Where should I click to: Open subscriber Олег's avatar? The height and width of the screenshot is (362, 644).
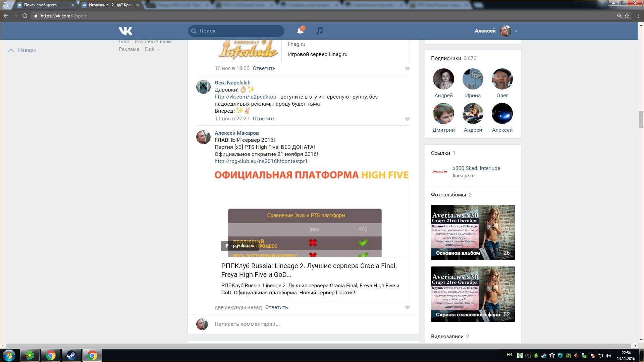click(502, 79)
